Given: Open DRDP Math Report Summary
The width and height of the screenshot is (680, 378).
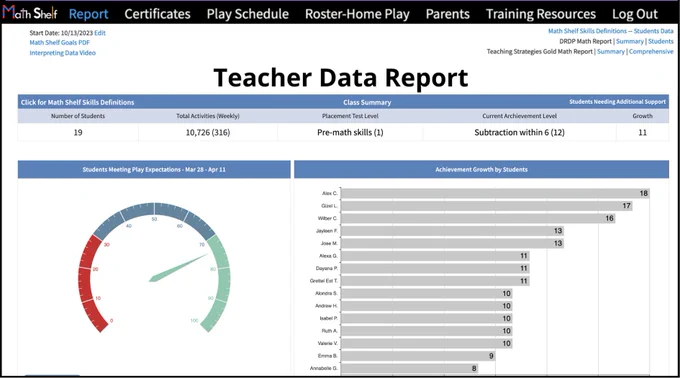Looking at the screenshot, I should pyautogui.click(x=630, y=41).
